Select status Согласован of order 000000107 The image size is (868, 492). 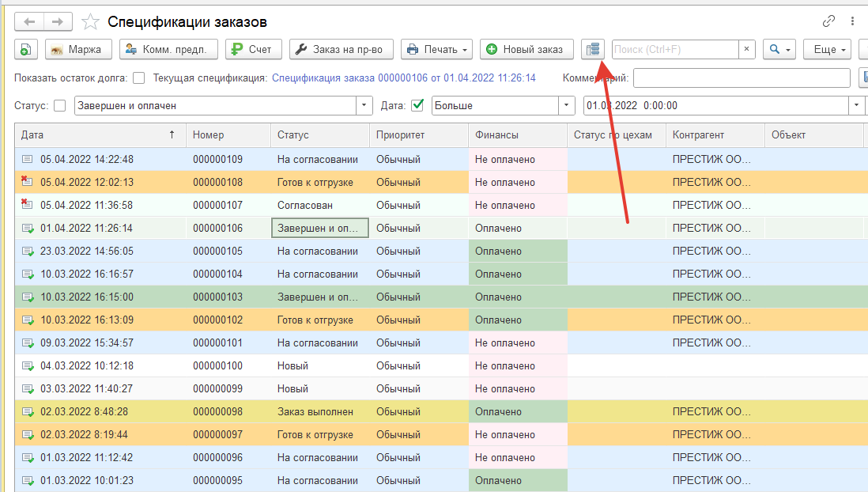click(320, 205)
